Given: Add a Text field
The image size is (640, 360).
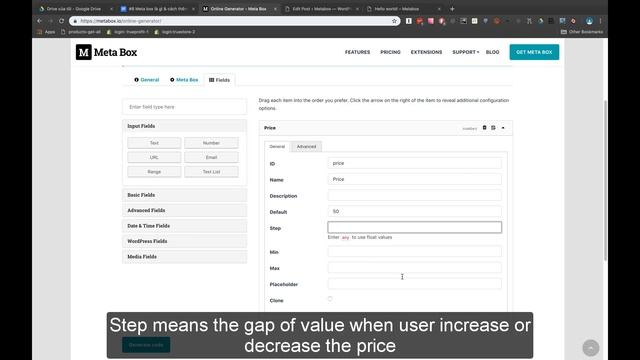Looking at the screenshot, I should [x=154, y=143].
